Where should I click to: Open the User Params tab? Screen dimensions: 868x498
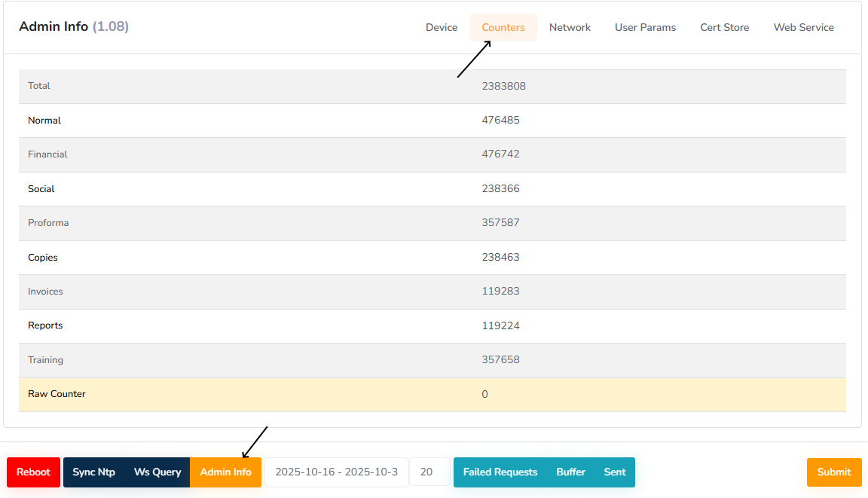(x=645, y=27)
